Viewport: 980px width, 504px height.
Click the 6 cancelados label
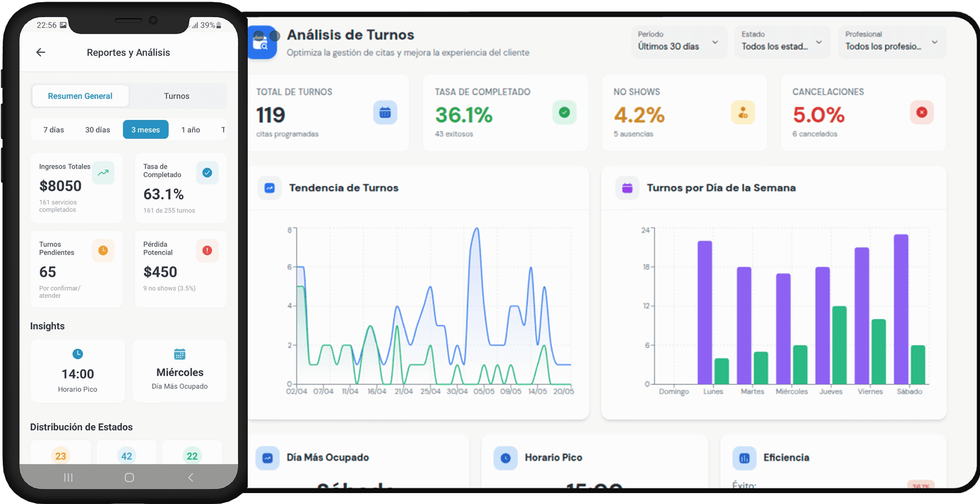815,134
